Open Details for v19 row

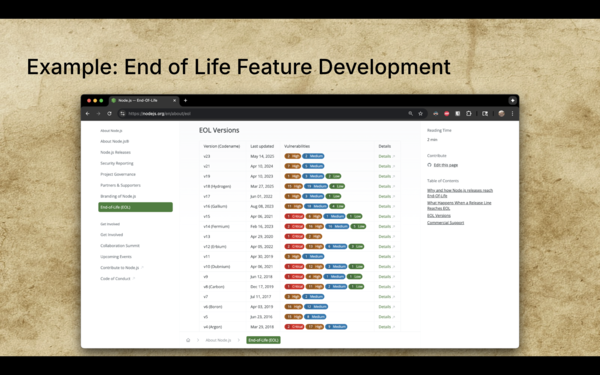[x=386, y=176]
